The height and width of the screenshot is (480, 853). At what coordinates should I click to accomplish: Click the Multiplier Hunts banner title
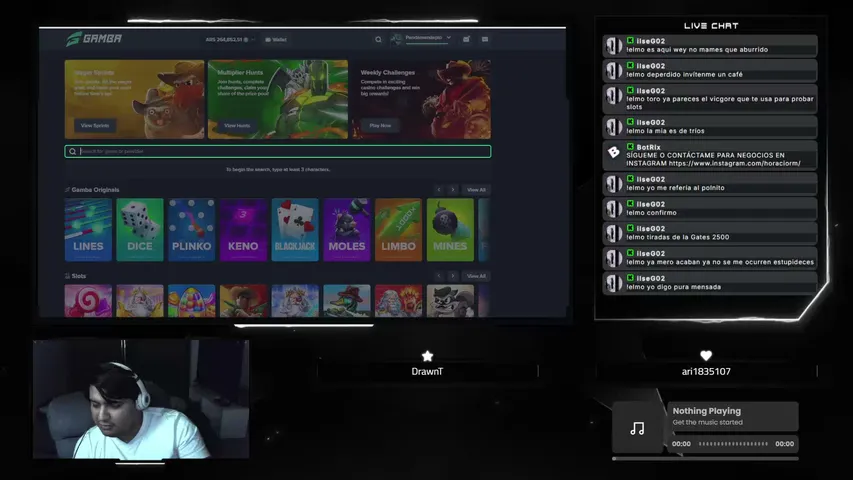click(x=240, y=72)
